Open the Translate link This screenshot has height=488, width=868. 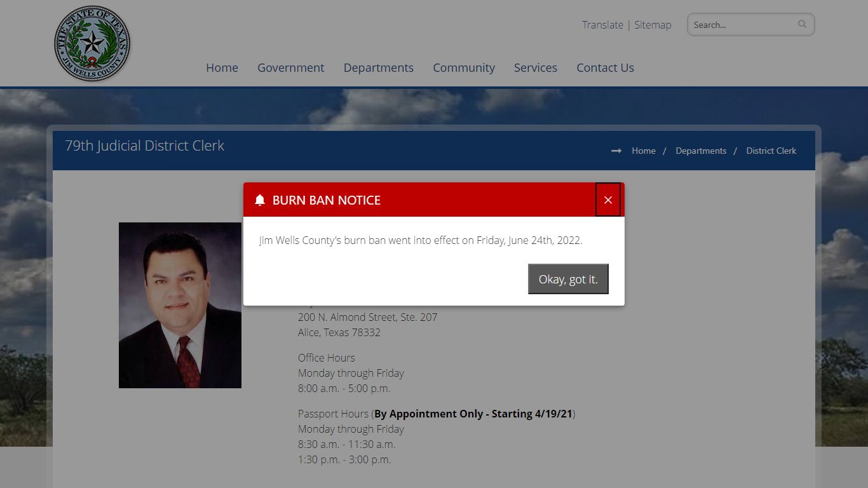(602, 25)
